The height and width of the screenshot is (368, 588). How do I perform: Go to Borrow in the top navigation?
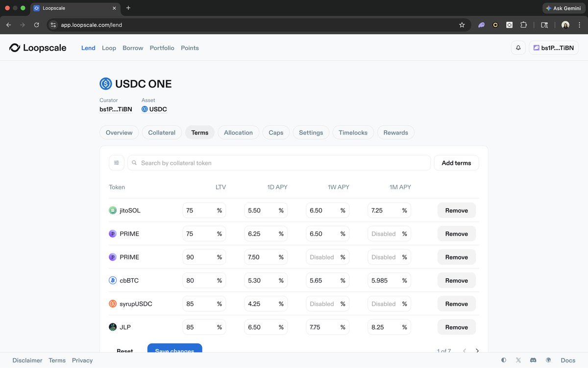pyautogui.click(x=133, y=48)
